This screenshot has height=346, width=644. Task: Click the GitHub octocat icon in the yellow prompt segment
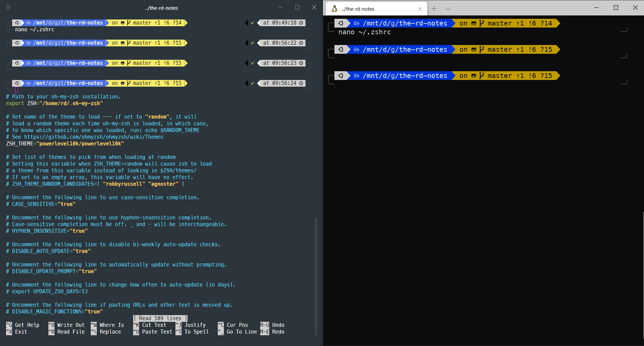(473, 23)
